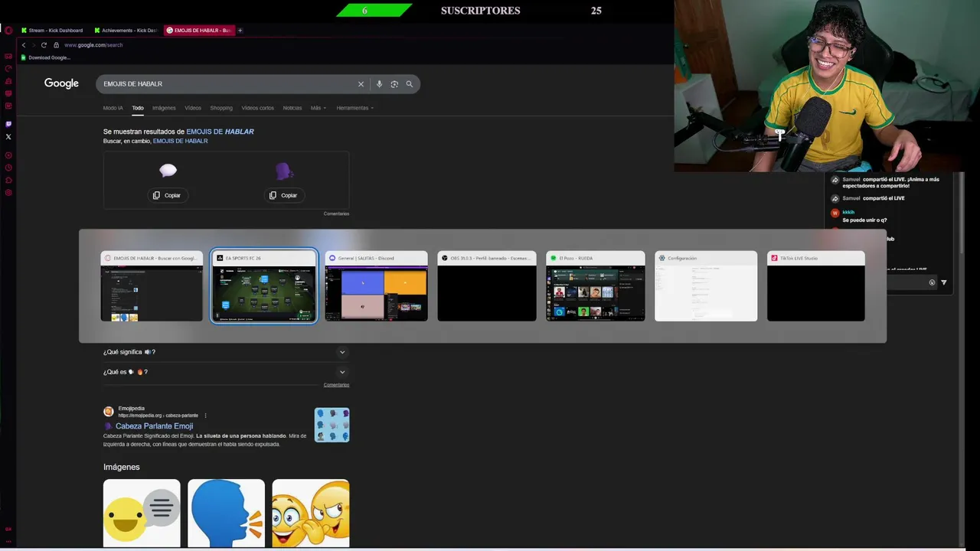This screenshot has width=980, height=551.
Task: Reload the page with the refresh icon
Action: (x=44, y=45)
